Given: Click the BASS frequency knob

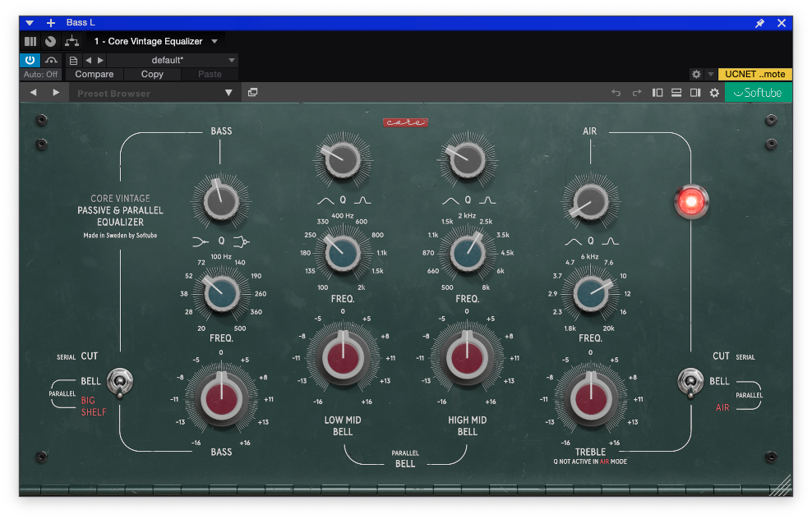Looking at the screenshot, I should (222, 293).
